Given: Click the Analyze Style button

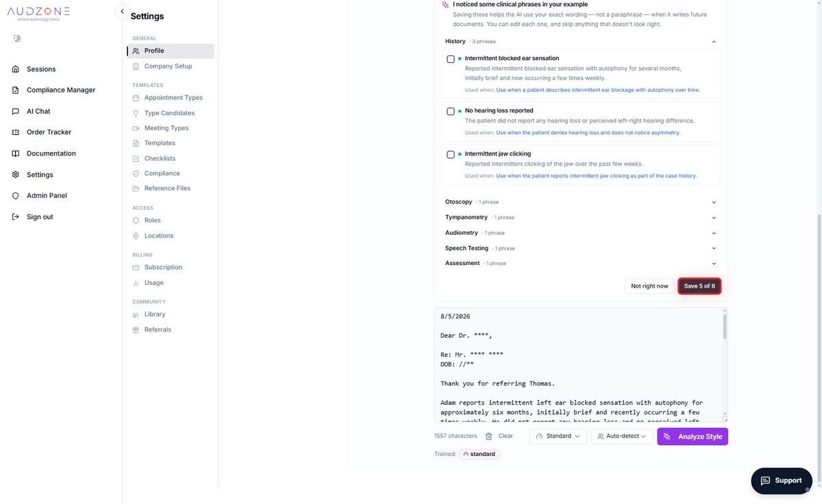Looking at the screenshot, I should click(693, 436).
